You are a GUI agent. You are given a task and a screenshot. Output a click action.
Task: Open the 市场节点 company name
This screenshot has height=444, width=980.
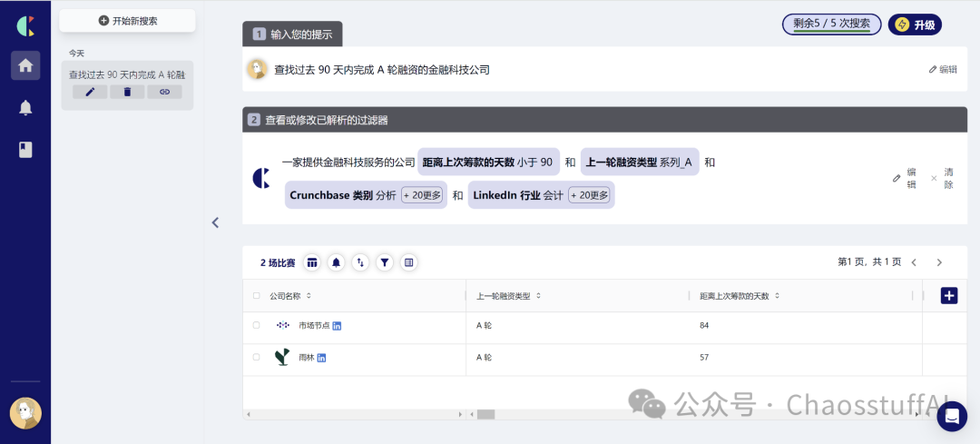tap(314, 325)
